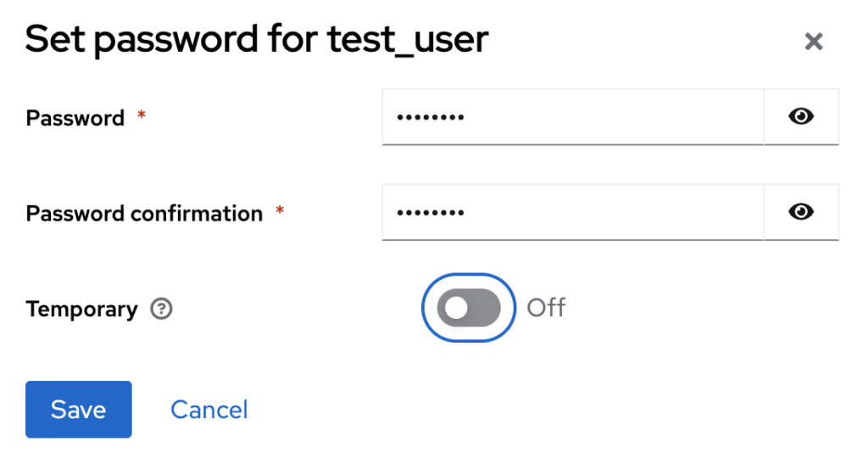Reveal the Password confirmation field's characters
The height and width of the screenshot is (458, 868).
coord(801,212)
